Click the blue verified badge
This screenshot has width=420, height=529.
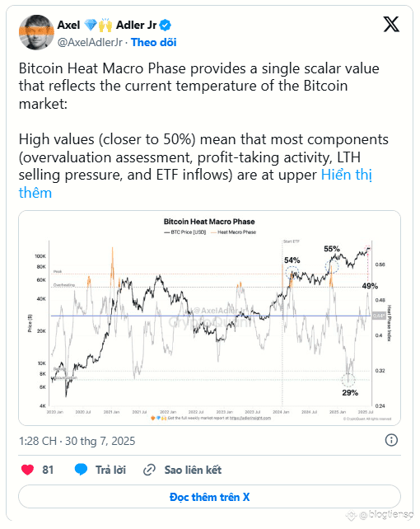166,26
